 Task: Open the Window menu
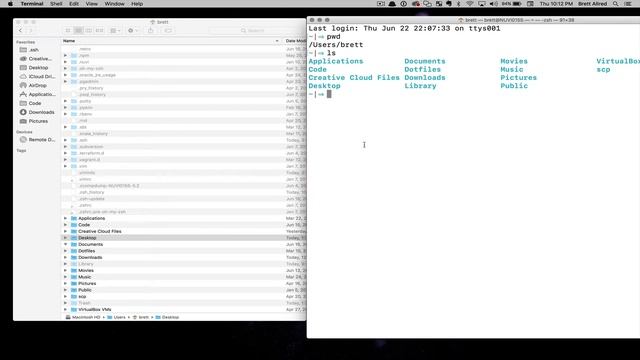(x=114, y=4)
